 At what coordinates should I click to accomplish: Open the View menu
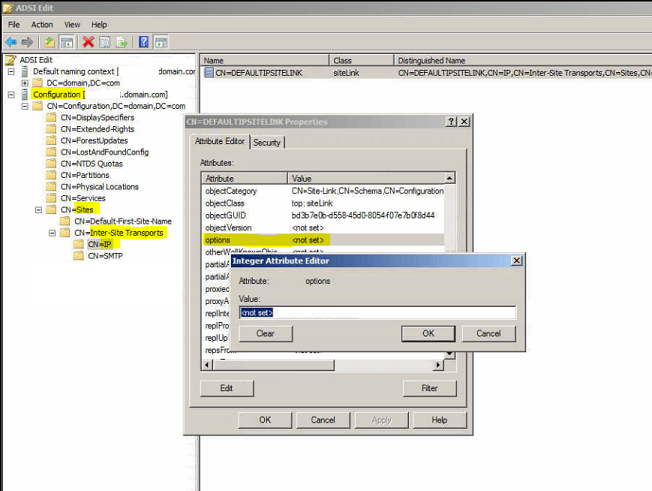pos(72,25)
